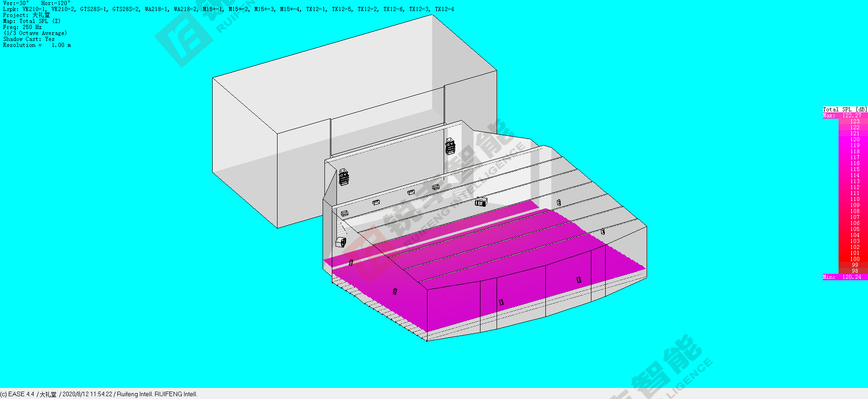Click the Resolution = 1.00 m text
Viewport: 868px width, 399px height.
tap(37, 45)
